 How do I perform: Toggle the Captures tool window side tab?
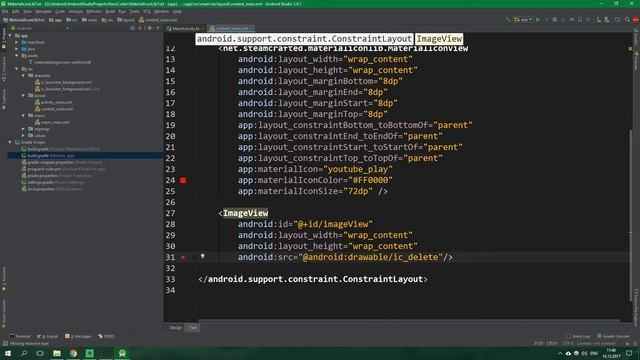pyautogui.click(x=4, y=99)
